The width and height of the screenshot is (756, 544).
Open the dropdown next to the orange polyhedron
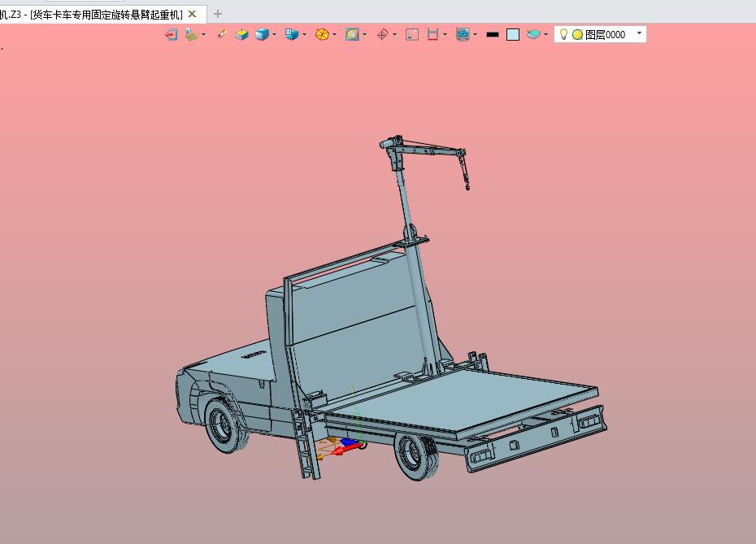coord(335,34)
